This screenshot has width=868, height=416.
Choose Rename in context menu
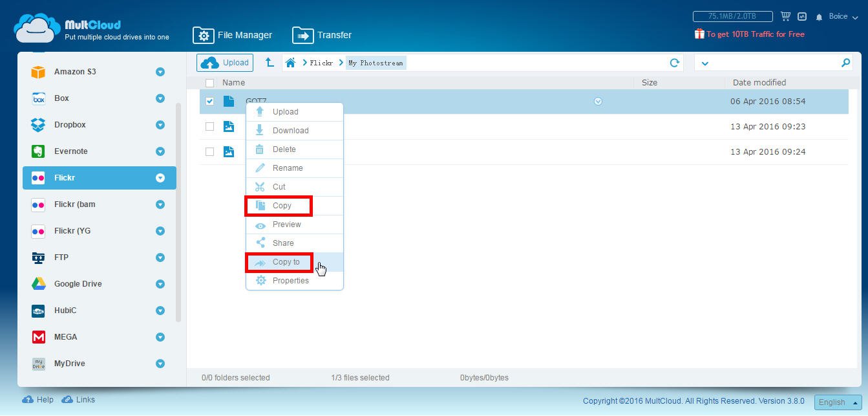[295, 168]
